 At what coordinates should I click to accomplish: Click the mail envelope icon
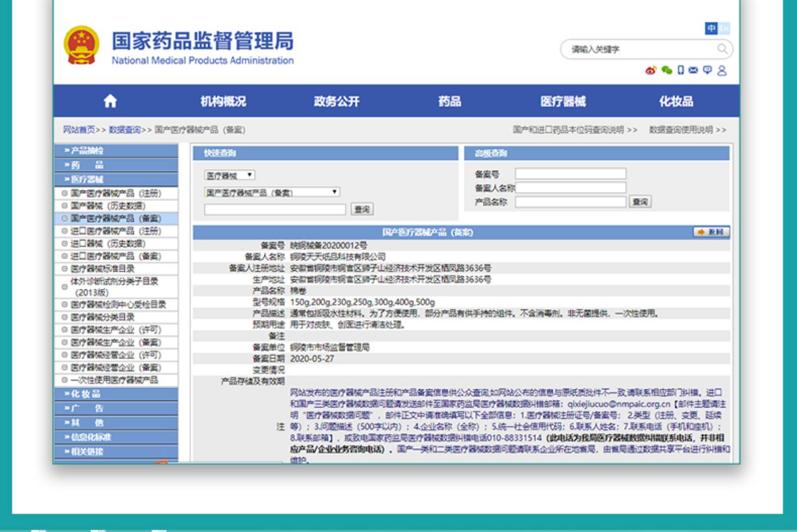tap(693, 70)
